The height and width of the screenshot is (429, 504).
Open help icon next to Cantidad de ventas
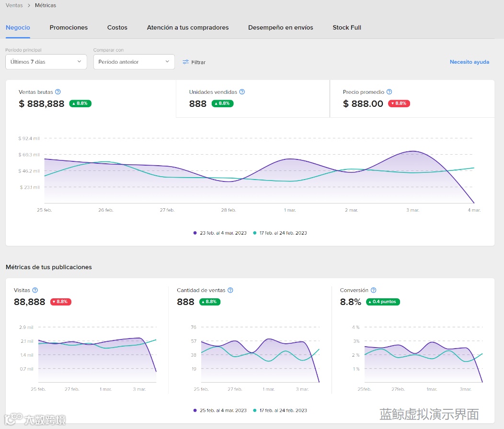click(230, 290)
